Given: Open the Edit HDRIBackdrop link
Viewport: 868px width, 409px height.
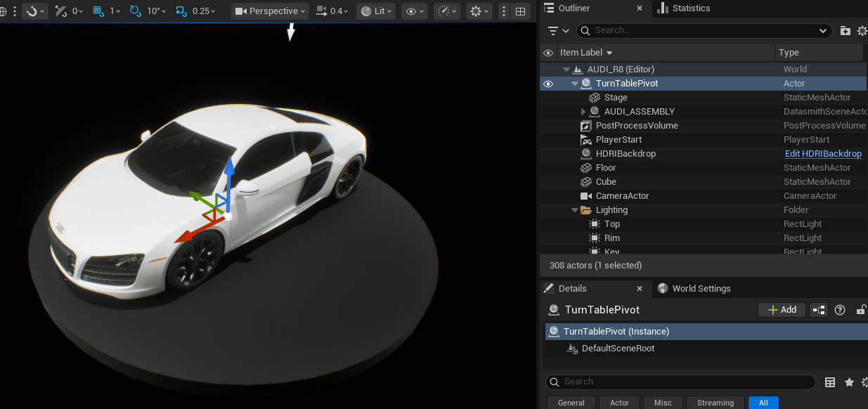Looking at the screenshot, I should coord(823,154).
